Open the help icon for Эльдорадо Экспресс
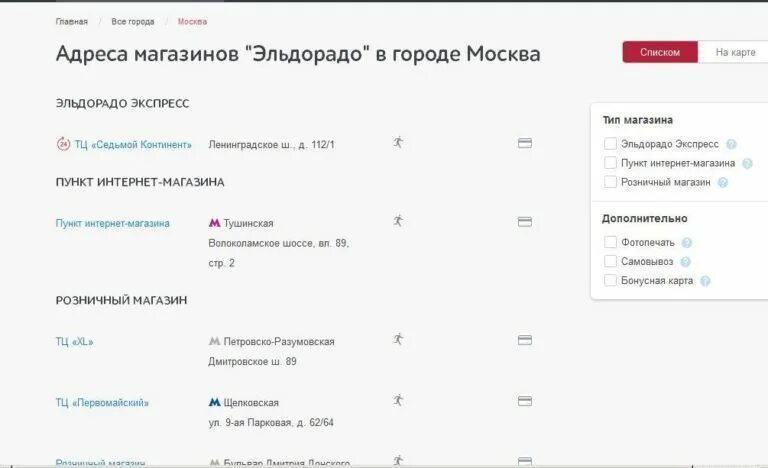 [731, 144]
